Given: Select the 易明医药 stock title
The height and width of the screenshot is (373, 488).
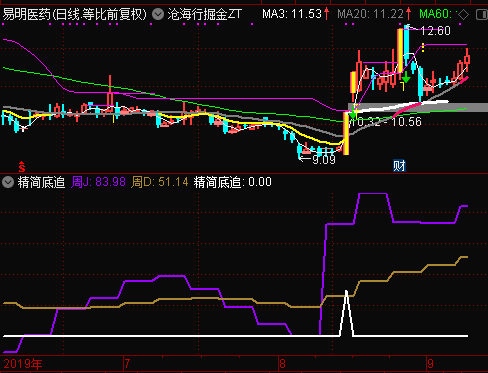Looking at the screenshot, I should coord(75,15).
